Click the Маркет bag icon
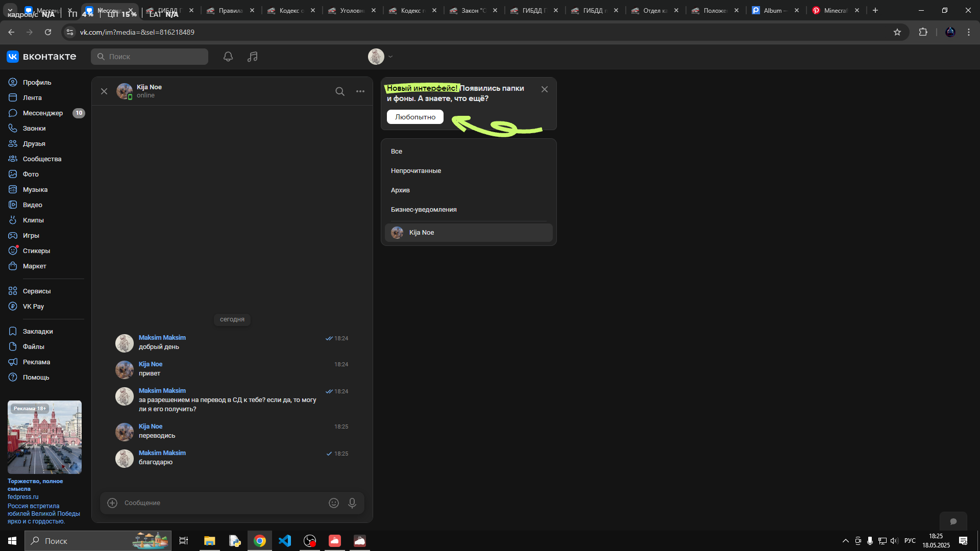 click(13, 266)
